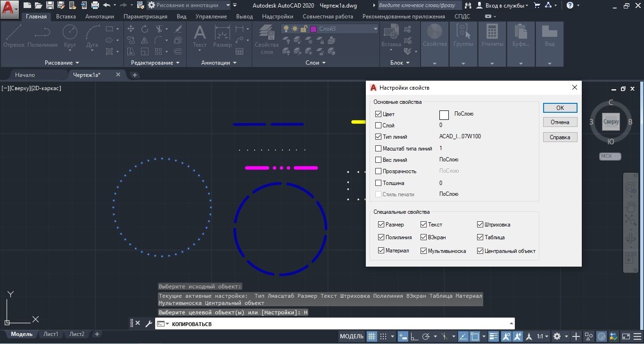
Task: Click the [-][Сверху][2D-каркас] viewport label
Action: click(32, 88)
